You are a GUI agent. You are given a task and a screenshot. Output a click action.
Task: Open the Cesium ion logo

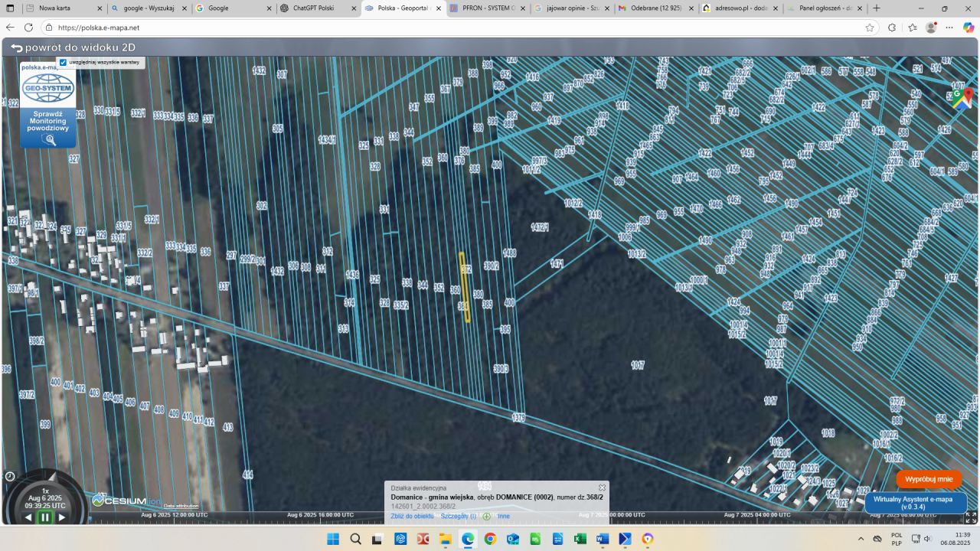click(x=119, y=500)
